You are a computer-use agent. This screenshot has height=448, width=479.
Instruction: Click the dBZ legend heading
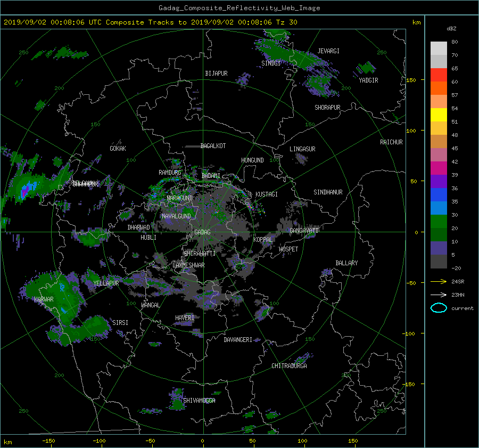pyautogui.click(x=451, y=29)
